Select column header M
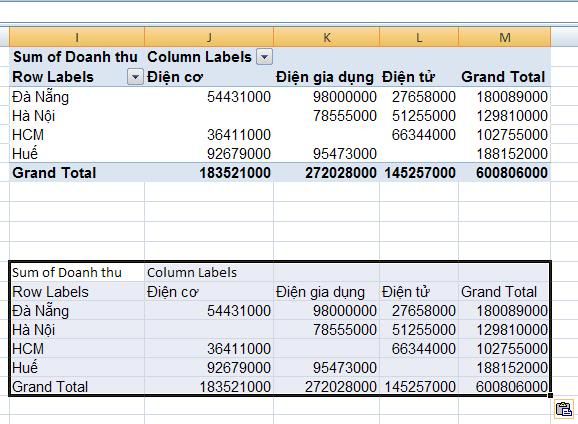 click(505, 37)
